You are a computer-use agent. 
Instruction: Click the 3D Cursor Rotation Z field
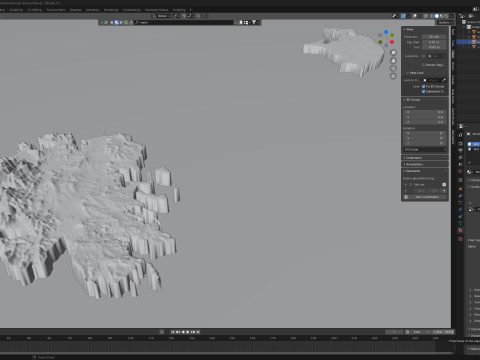pos(425,143)
